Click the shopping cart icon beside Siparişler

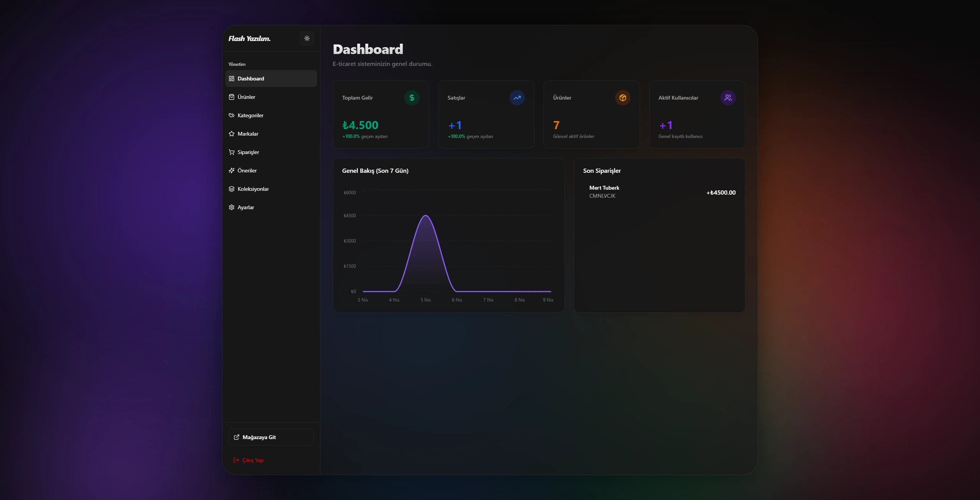232,152
